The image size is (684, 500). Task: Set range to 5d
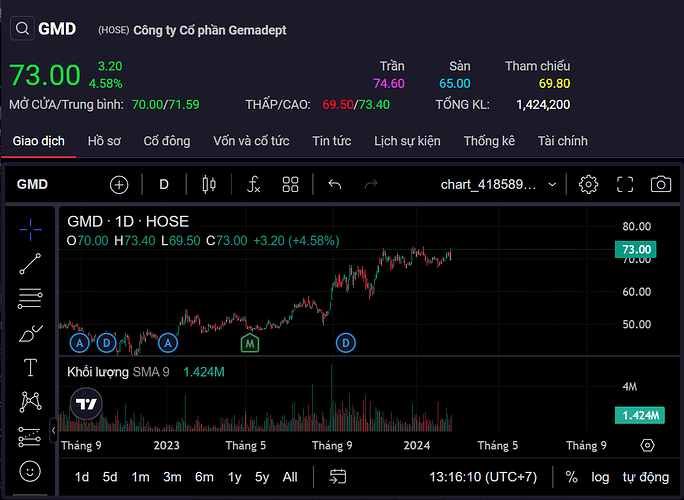pos(110,477)
